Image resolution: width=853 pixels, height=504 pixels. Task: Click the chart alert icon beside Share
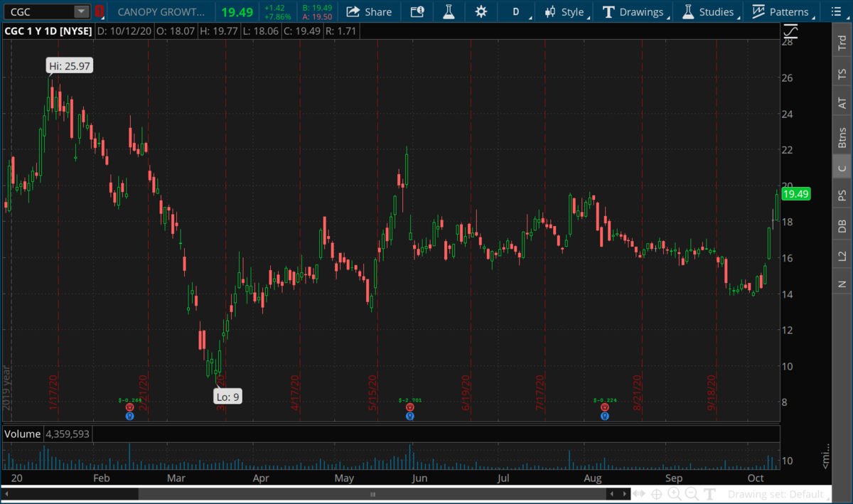click(417, 11)
